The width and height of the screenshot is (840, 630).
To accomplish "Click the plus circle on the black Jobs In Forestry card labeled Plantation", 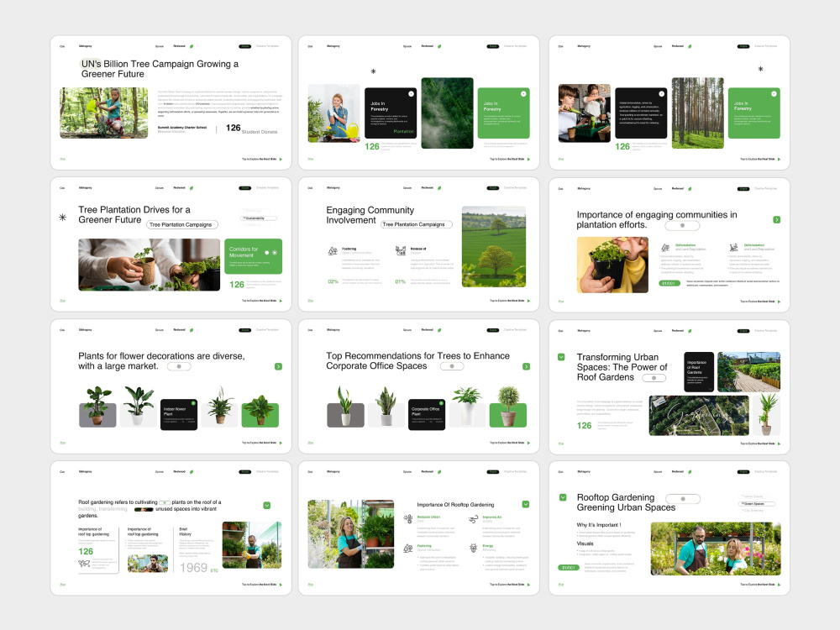I will click(x=411, y=94).
